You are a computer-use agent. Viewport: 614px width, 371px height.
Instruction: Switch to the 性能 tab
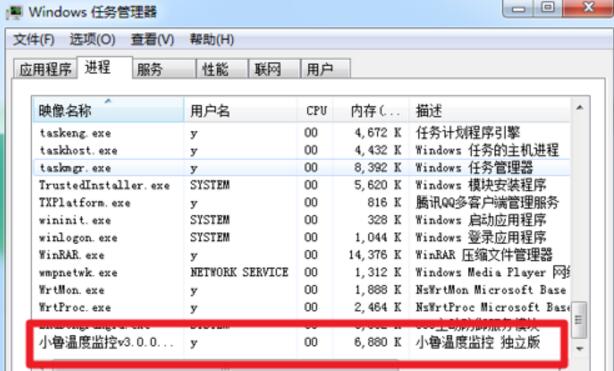[x=222, y=70]
